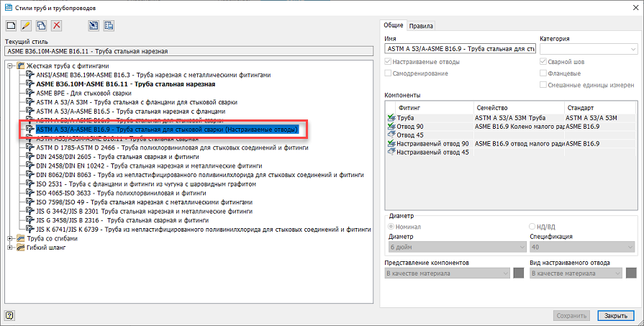Click the Труба component row icon
The width and height of the screenshot is (644, 326).
(x=391, y=118)
